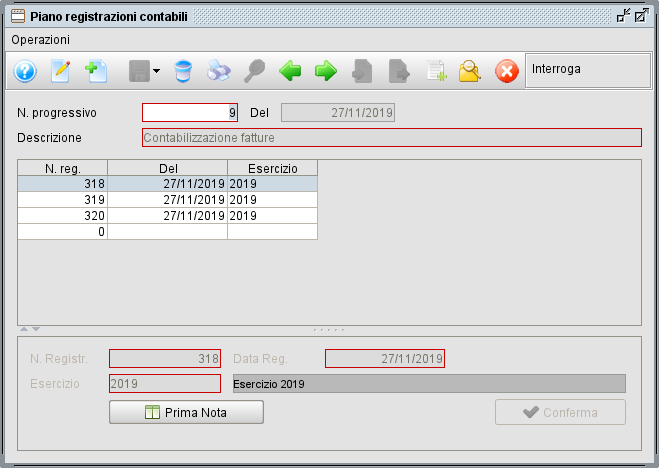This screenshot has height=468, width=659.
Task: Click the new record plus-document icon
Action: [x=96, y=71]
